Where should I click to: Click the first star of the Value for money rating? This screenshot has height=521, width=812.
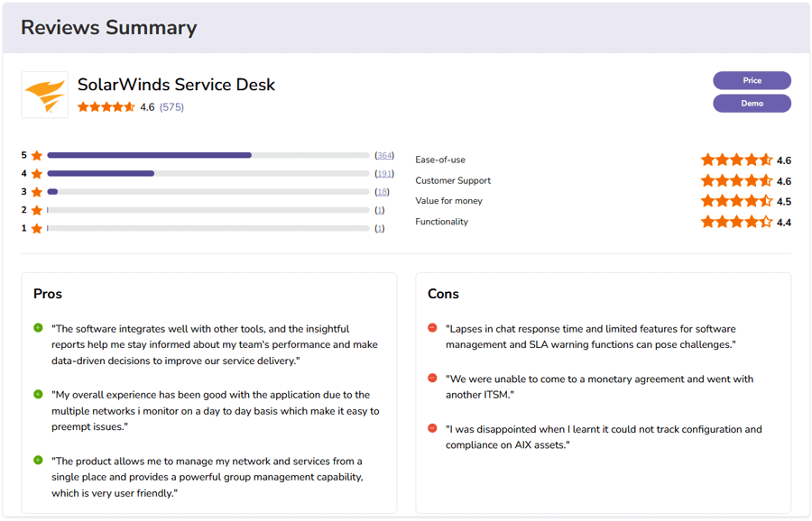click(x=707, y=200)
